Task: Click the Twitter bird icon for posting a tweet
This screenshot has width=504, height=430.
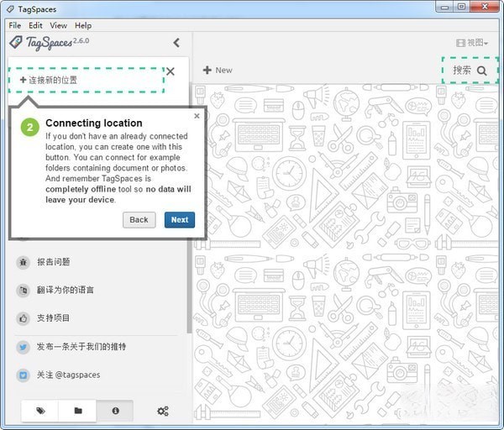Action: point(24,347)
